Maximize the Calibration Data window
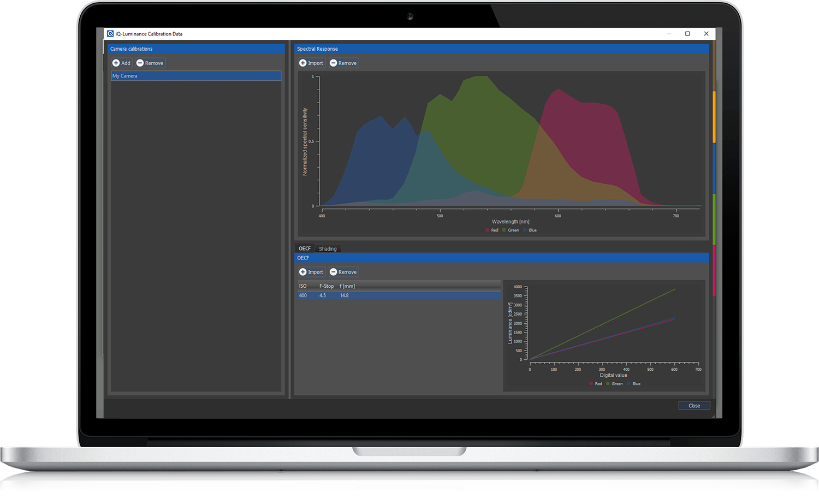Image resolution: width=819 pixels, height=504 pixels. point(687,33)
